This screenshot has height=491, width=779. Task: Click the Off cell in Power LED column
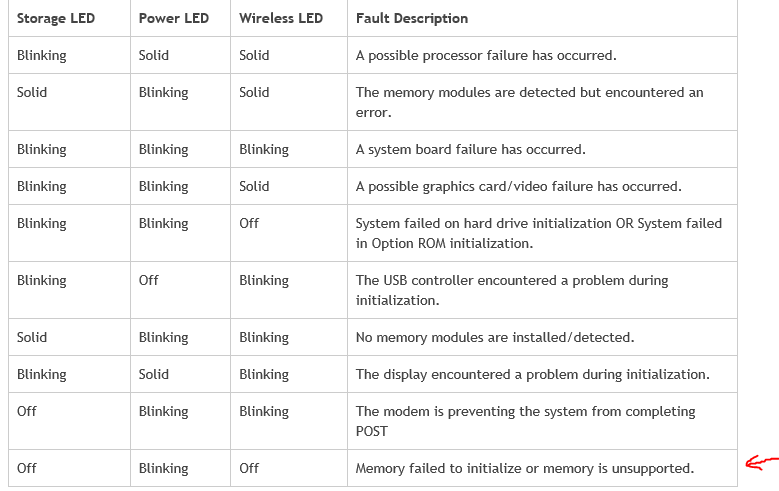149,280
